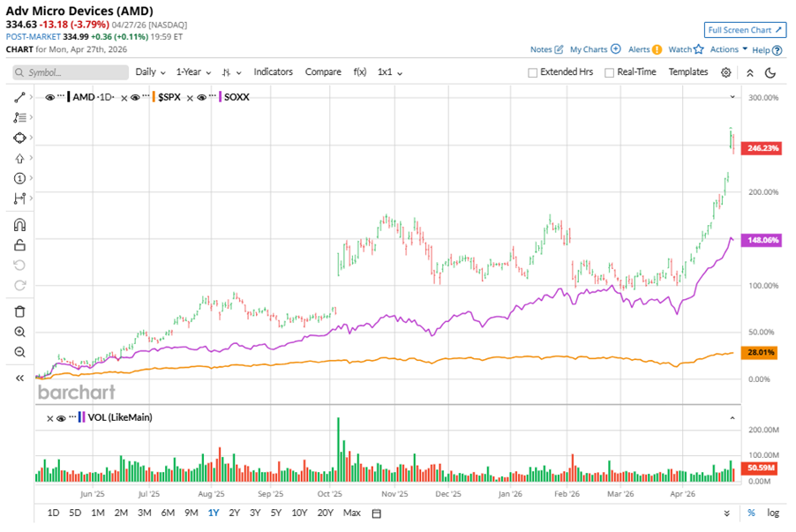The image size is (796, 532).
Task: Enable the Real-Time checkbox
Action: [609, 72]
